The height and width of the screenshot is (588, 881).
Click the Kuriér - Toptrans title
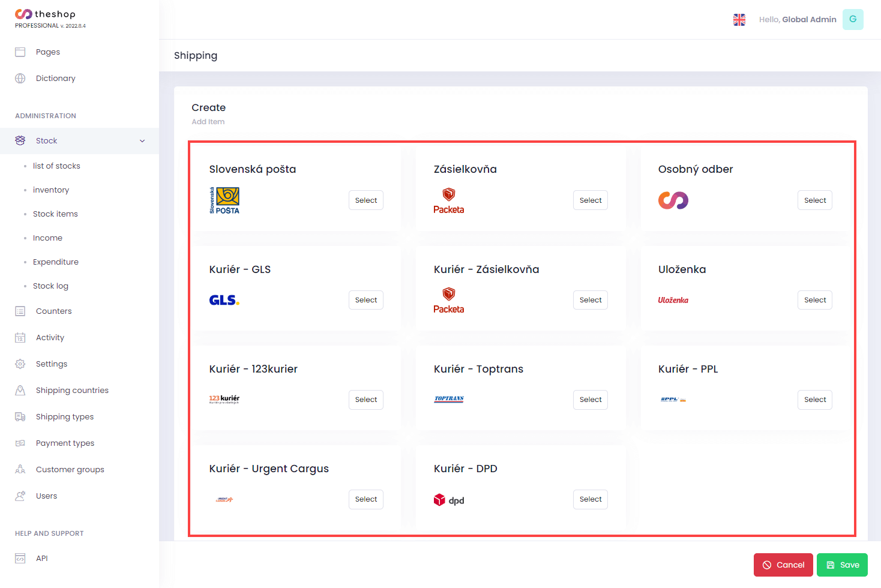click(x=478, y=369)
